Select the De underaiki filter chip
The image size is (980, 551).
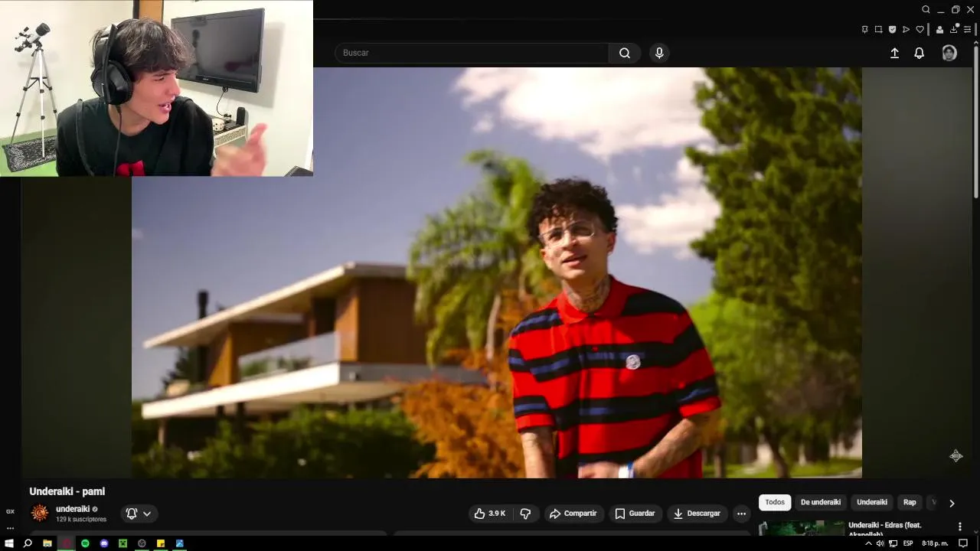821,502
